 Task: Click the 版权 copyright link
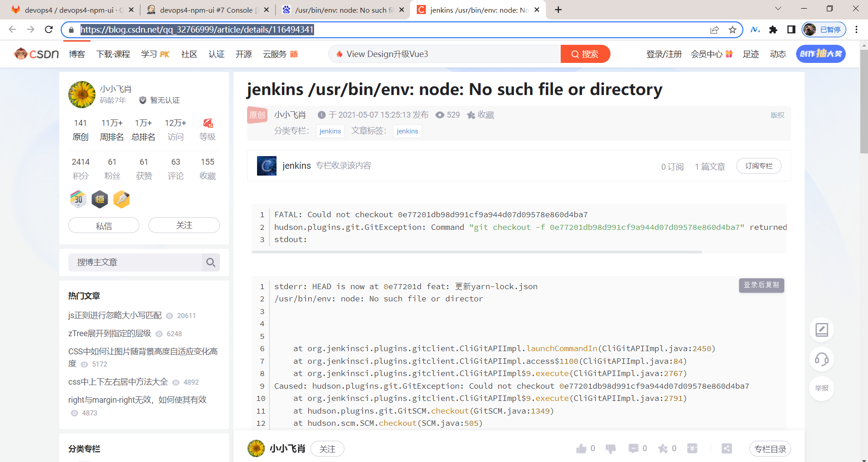coord(777,115)
